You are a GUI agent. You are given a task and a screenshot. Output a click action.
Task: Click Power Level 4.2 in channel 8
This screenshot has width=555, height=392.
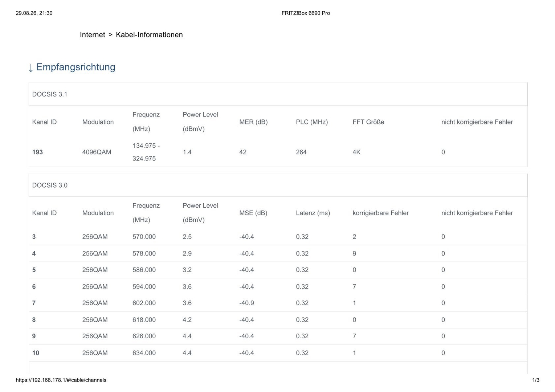[x=187, y=320]
